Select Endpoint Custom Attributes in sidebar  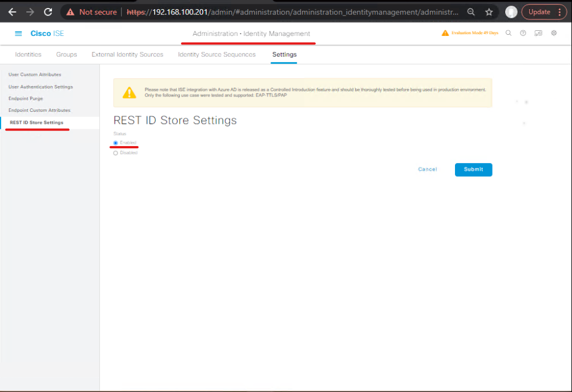tap(39, 110)
